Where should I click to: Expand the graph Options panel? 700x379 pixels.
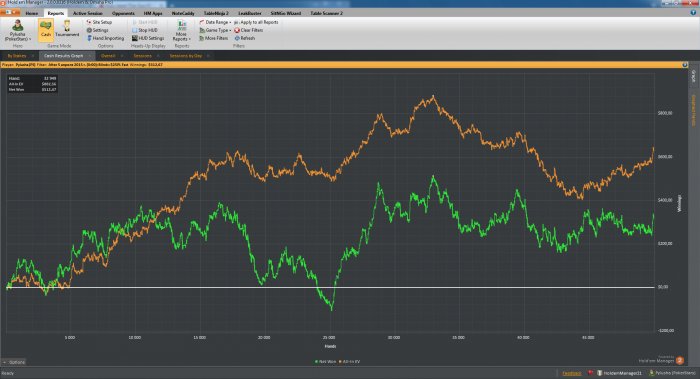(x=14, y=362)
